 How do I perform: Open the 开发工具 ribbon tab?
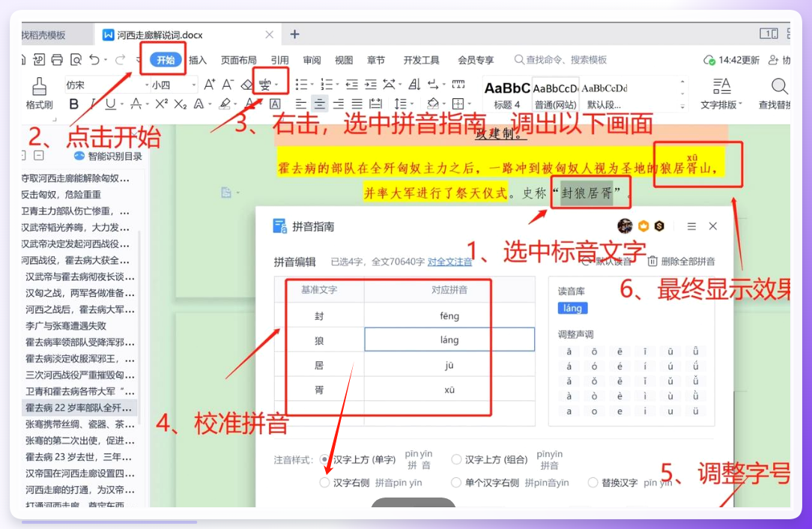click(421, 60)
